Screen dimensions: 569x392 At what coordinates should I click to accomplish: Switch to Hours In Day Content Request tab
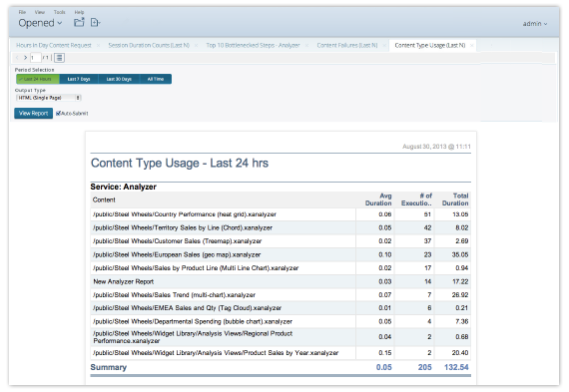click(x=54, y=45)
